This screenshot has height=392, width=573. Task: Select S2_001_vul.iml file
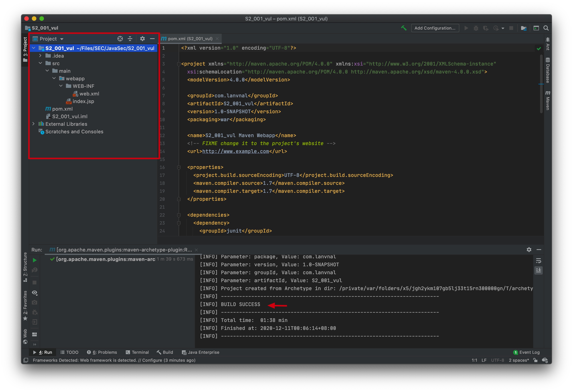(x=67, y=116)
